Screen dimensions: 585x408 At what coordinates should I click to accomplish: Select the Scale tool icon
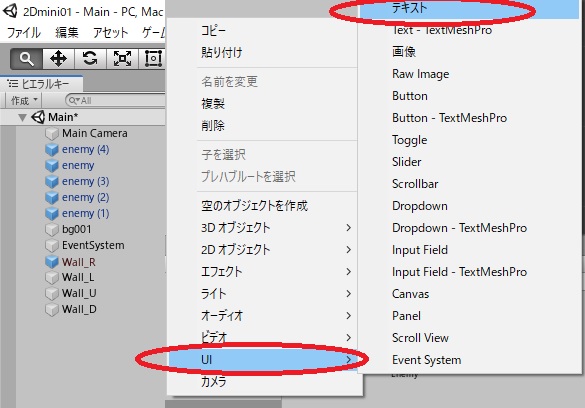coord(122,59)
